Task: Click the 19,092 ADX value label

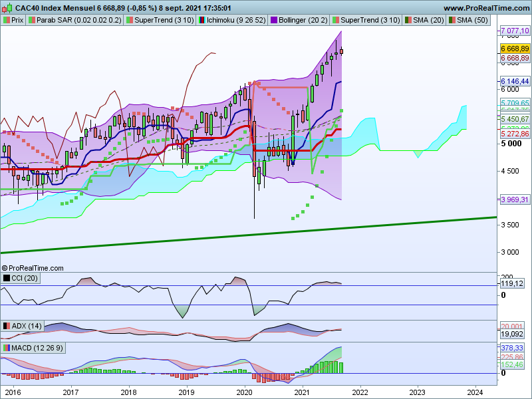Action: 512,334
